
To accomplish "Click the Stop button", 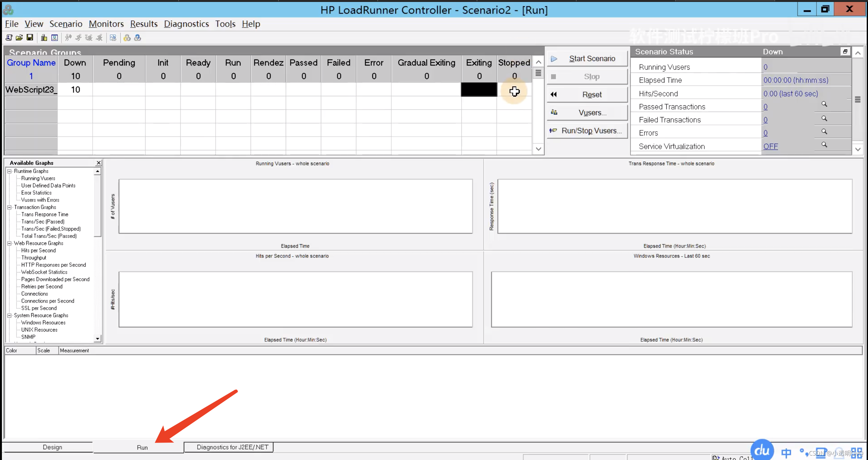I will 587,77.
